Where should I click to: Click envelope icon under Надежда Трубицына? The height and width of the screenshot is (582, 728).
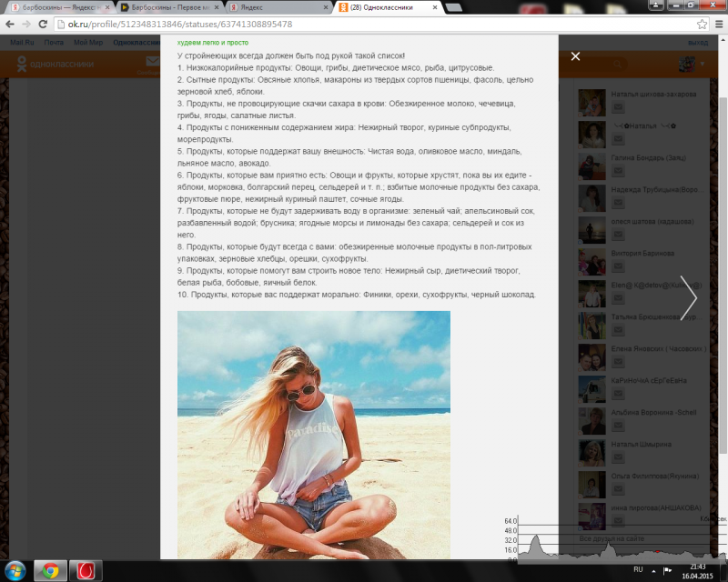[x=618, y=203]
